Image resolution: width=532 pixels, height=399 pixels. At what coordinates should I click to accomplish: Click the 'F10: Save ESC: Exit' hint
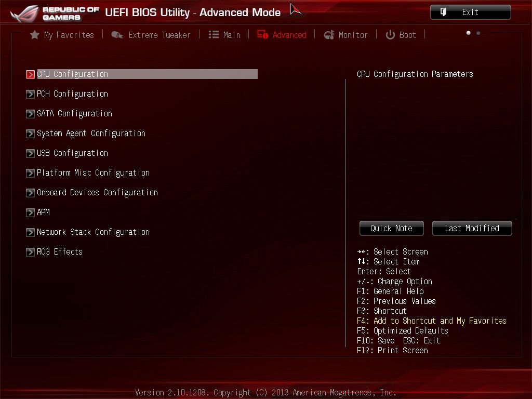(398, 340)
